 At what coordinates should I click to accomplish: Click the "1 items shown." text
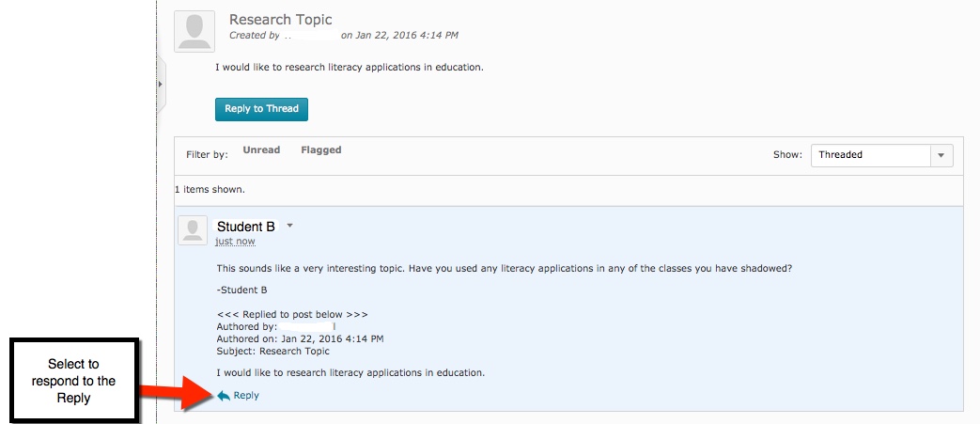tap(210, 190)
